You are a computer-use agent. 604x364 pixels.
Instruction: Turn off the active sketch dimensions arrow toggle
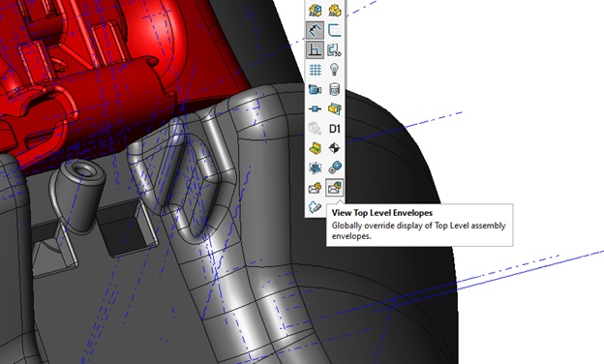(x=316, y=30)
